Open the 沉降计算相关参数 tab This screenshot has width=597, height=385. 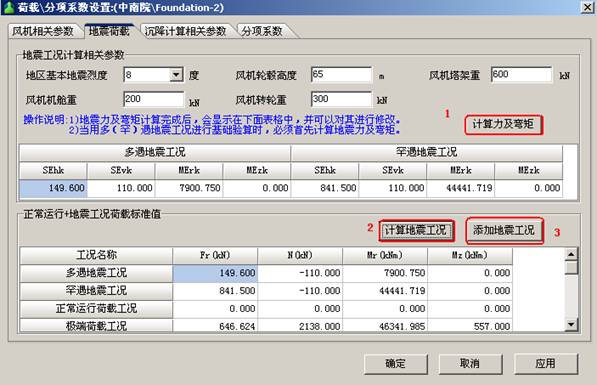185,31
